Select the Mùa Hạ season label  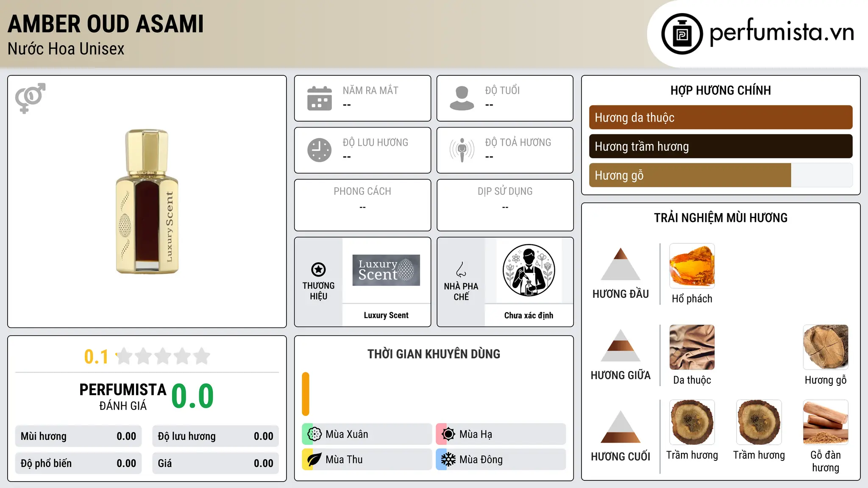click(x=476, y=434)
